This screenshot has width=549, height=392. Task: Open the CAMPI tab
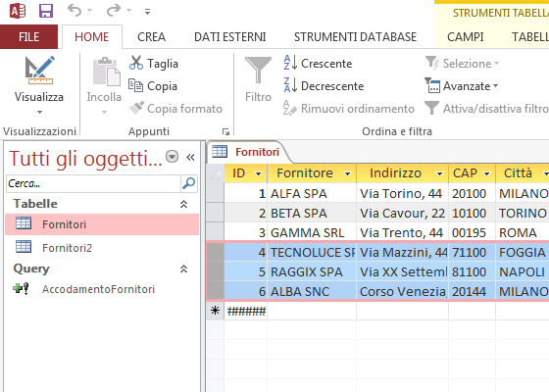[x=466, y=37]
